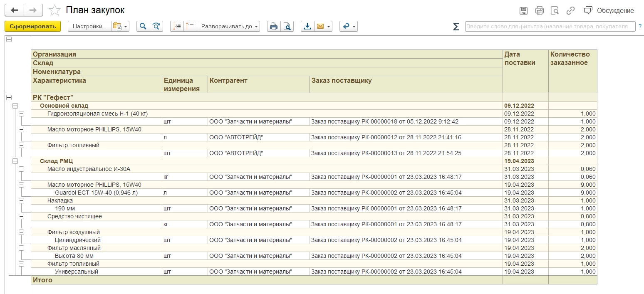This screenshot has width=644, height=294.
Task: Click the filter word input field
Action: (x=549, y=26)
